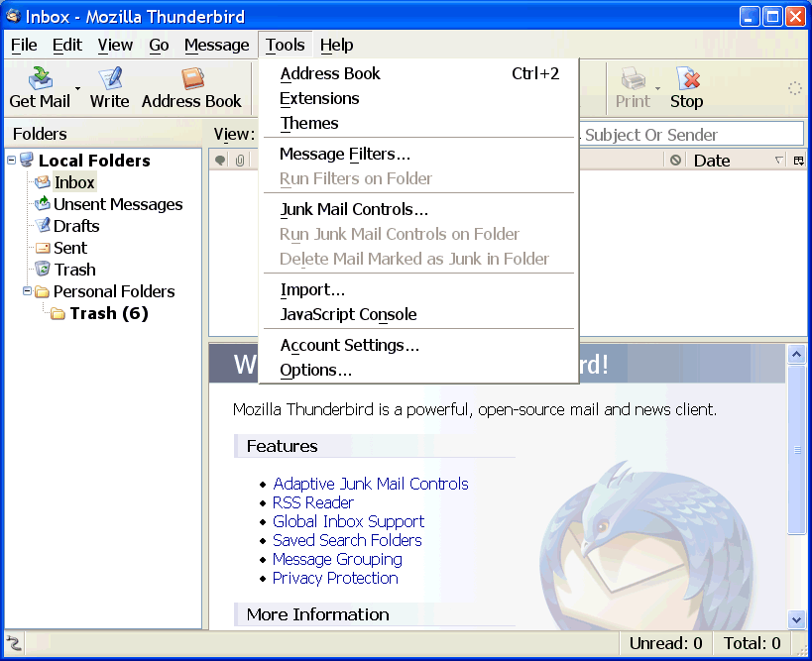Viewport: 812px width, 661px height.
Task: Open JavaScript Console menu item
Action: tap(418, 314)
